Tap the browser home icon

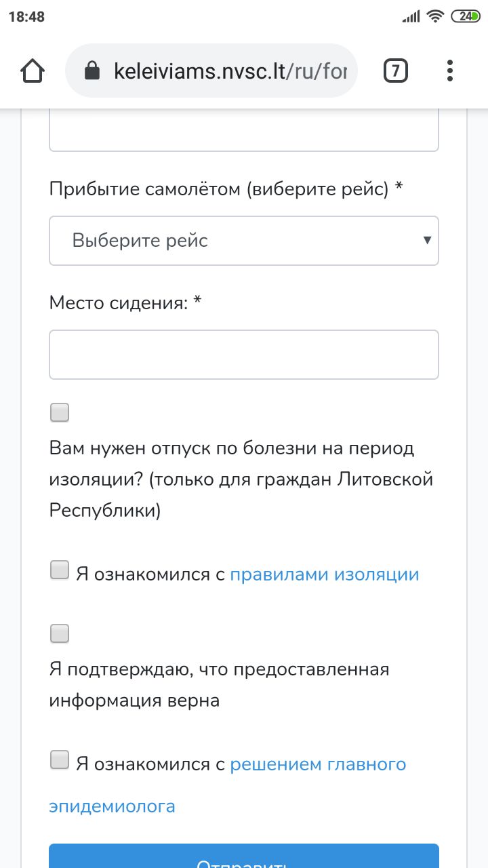pyautogui.click(x=33, y=71)
